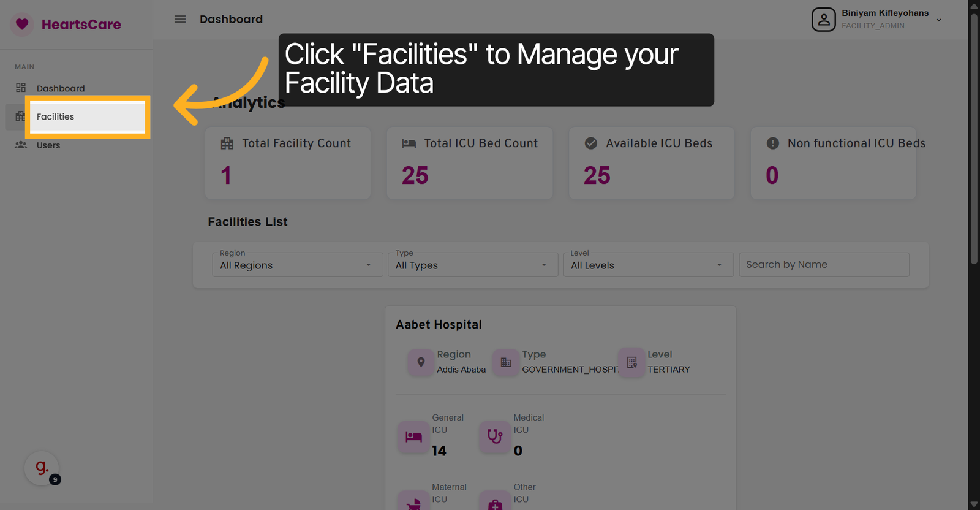
Task: Expand the user account chevron menu
Action: point(938,20)
